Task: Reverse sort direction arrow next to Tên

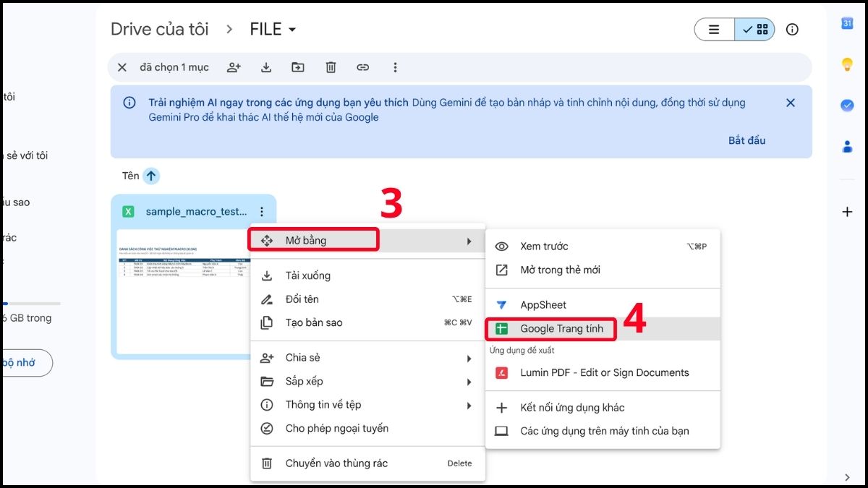Action: (x=150, y=176)
